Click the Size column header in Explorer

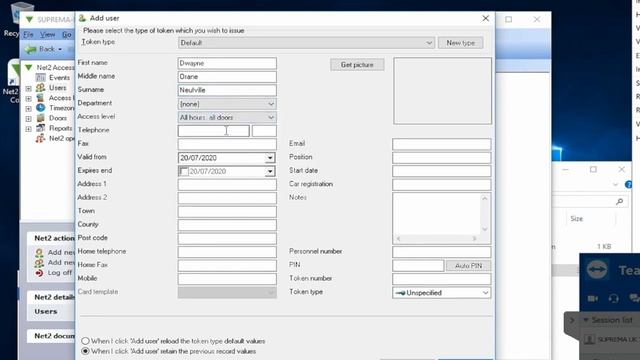(x=576, y=219)
